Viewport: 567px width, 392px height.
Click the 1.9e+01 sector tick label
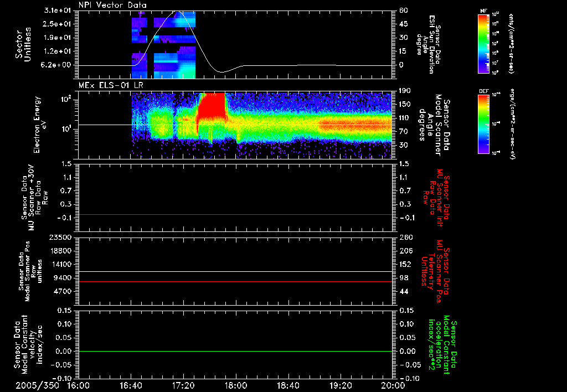point(56,38)
